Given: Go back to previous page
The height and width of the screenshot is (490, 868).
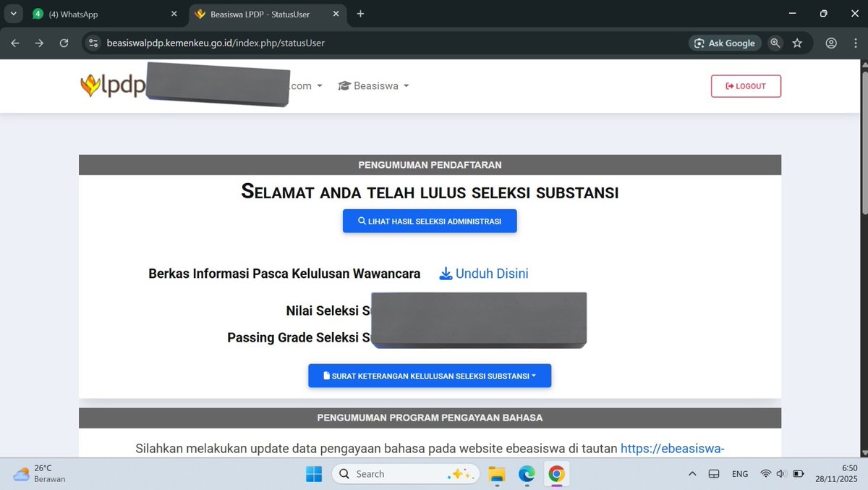Looking at the screenshot, I should click(x=15, y=43).
